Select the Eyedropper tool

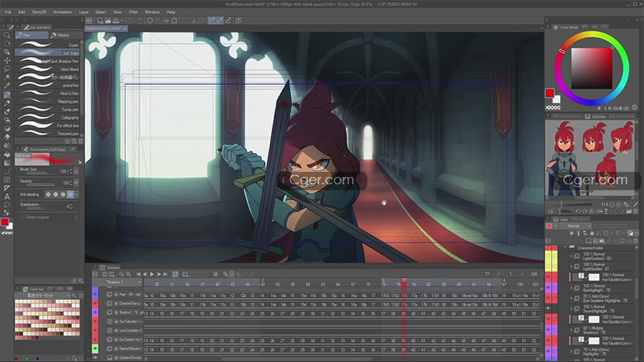[x=7, y=86]
